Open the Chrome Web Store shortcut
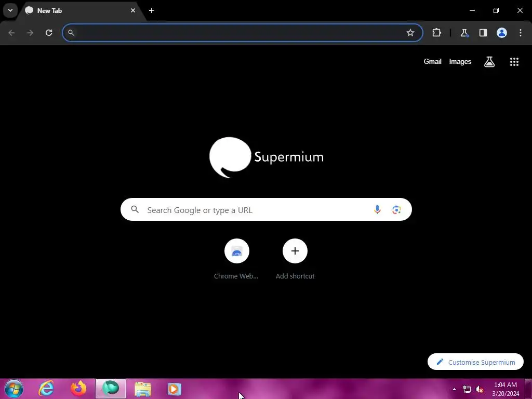This screenshot has height=399, width=532. point(236,260)
